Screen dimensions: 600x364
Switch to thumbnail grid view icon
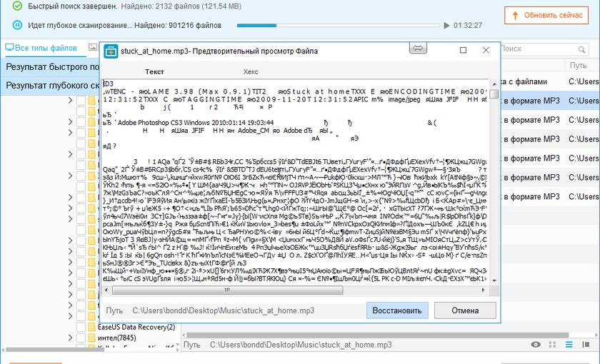[552, 345]
